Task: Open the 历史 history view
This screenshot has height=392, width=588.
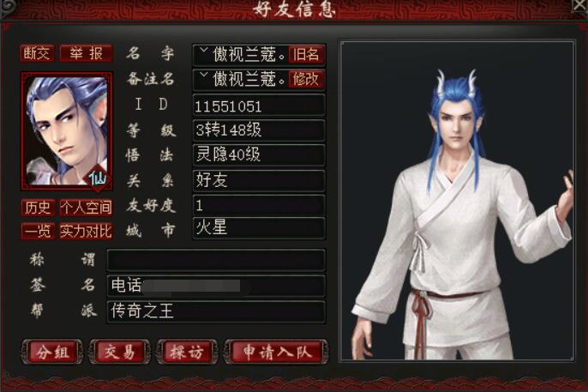Action: pos(38,208)
